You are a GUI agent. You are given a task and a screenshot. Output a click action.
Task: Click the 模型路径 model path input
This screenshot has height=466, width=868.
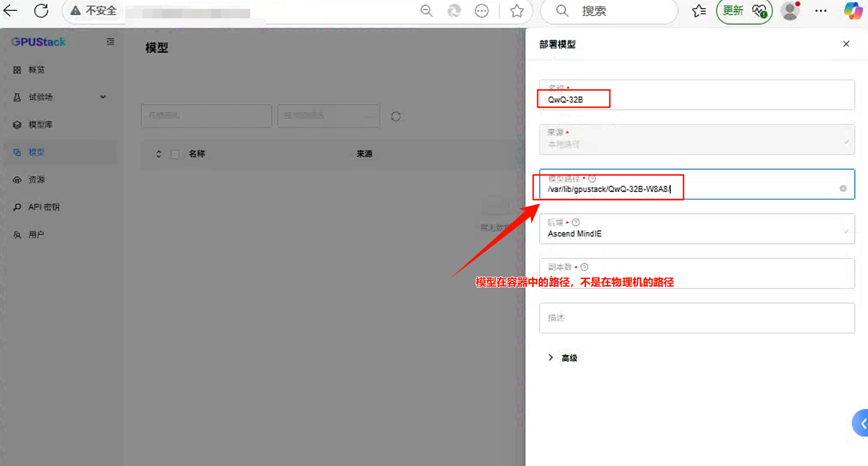pyautogui.click(x=697, y=184)
